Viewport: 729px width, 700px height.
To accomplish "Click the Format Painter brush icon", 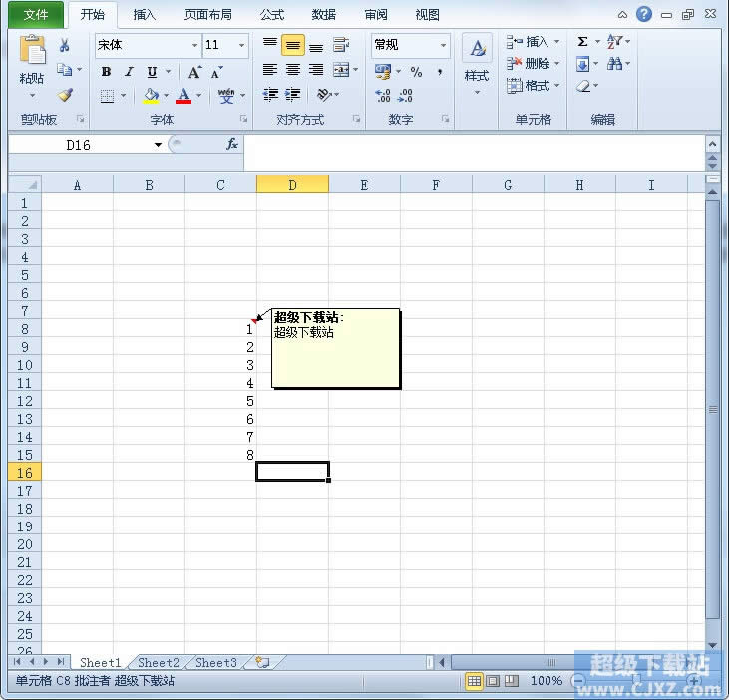I will coord(65,96).
